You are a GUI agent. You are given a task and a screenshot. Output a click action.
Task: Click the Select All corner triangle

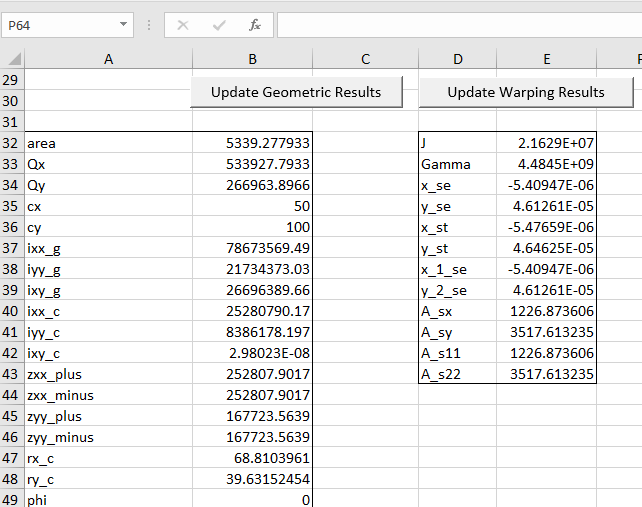click(12, 60)
